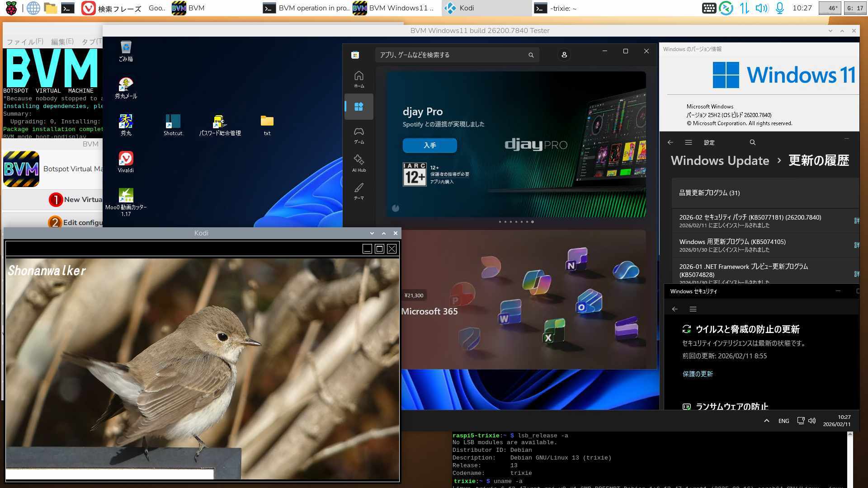Click the Store user profile icon
The width and height of the screenshot is (868, 488).
click(564, 55)
